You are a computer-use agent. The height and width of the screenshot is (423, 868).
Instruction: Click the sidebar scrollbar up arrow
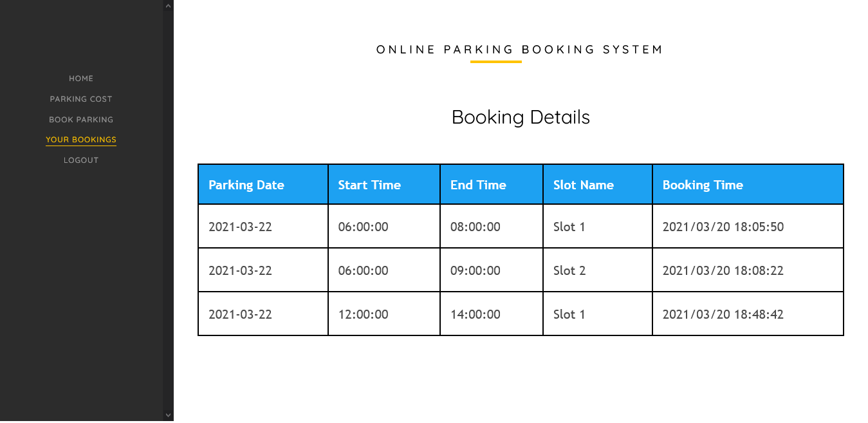click(x=169, y=6)
